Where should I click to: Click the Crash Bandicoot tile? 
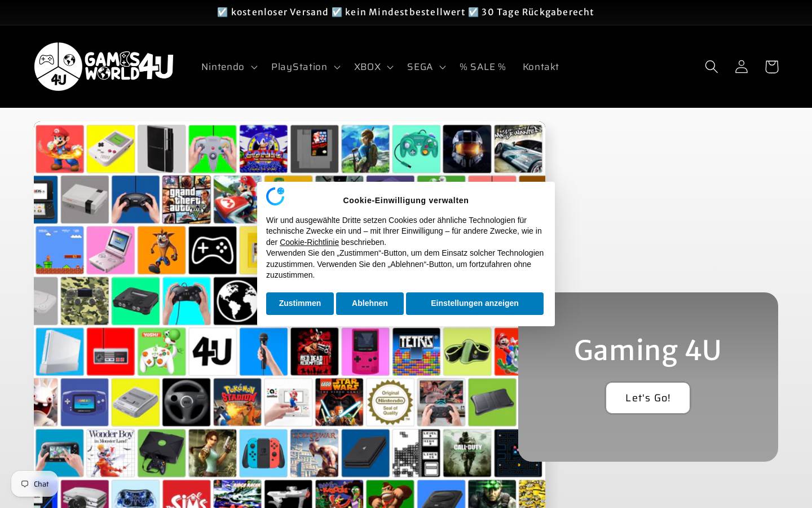[161, 250]
